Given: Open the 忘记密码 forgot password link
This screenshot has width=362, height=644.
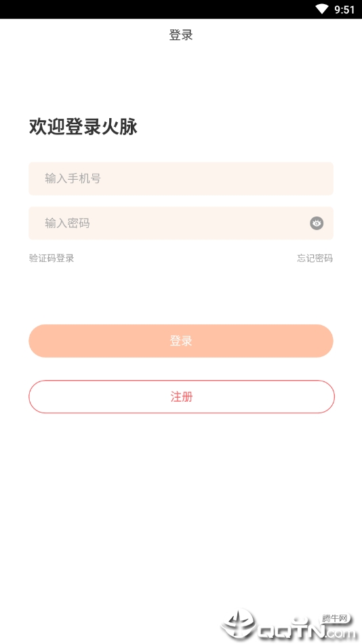Looking at the screenshot, I should click(315, 259).
